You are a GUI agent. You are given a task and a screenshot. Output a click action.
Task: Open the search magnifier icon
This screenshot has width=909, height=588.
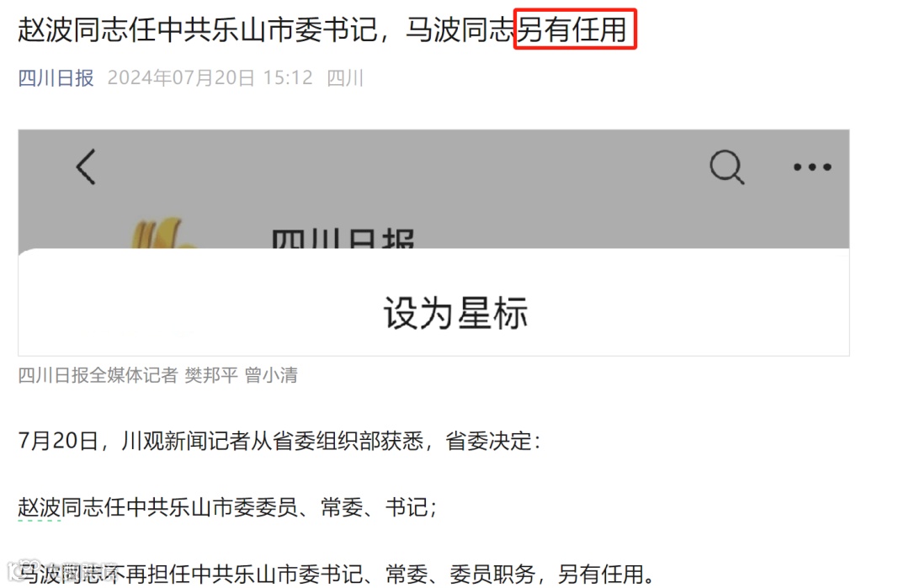[727, 167]
